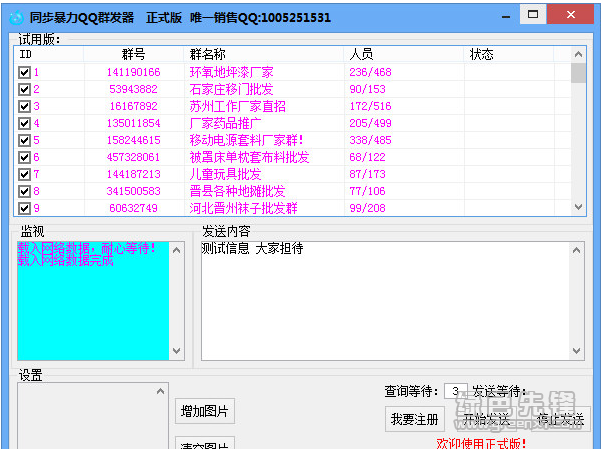Minimize the QQ群发器 window
The image size is (603, 449).
pos(506,17)
